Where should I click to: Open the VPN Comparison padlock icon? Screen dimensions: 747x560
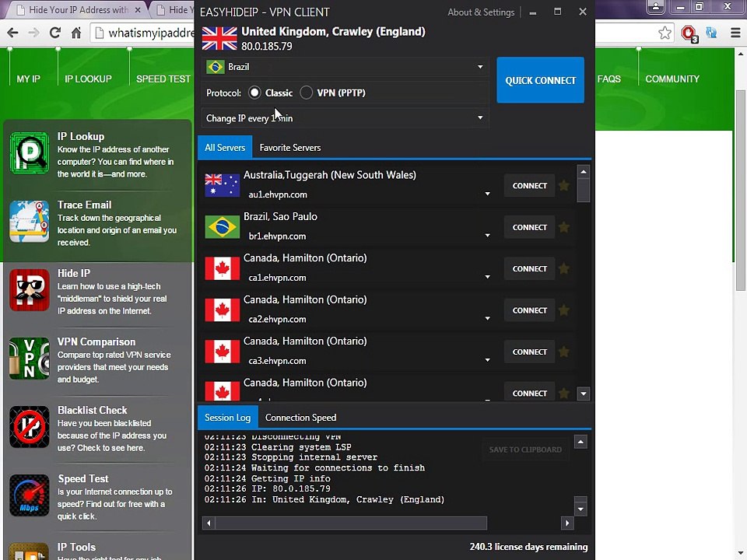(29, 358)
